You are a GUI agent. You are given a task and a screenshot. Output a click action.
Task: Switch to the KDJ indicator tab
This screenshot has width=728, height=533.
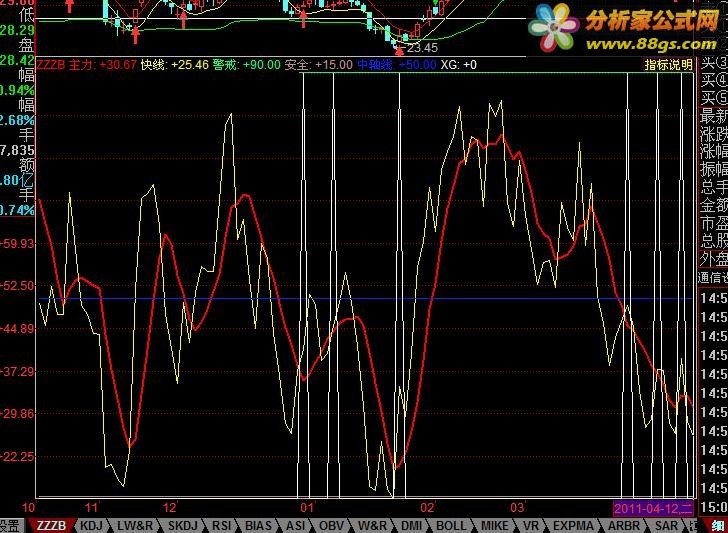coord(91,526)
